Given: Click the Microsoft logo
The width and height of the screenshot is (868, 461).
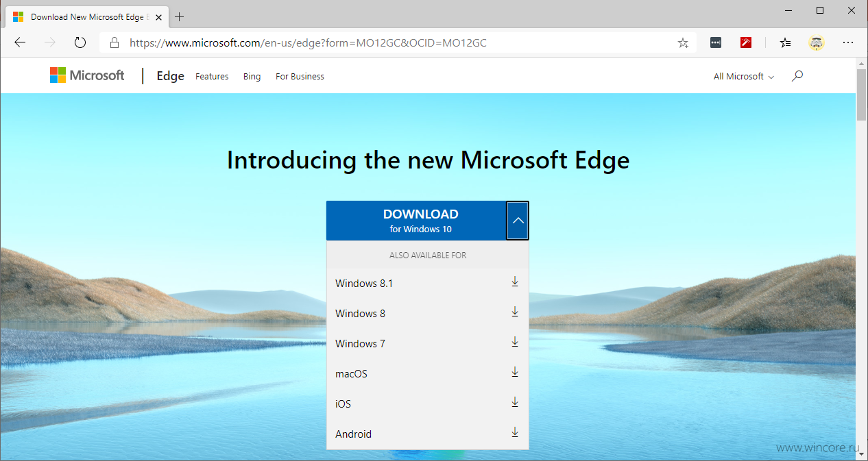Looking at the screenshot, I should coord(87,75).
